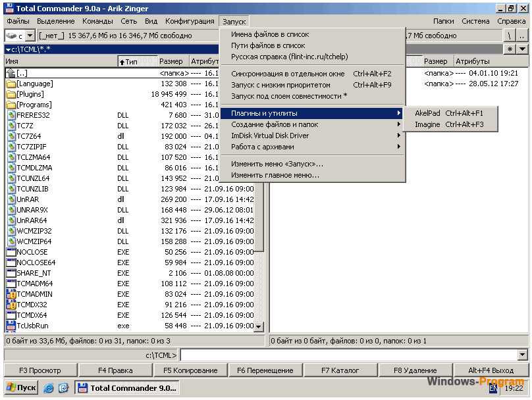Open the right panel directory history dropdown
This screenshot has height=400, width=532.
pos(523,49)
